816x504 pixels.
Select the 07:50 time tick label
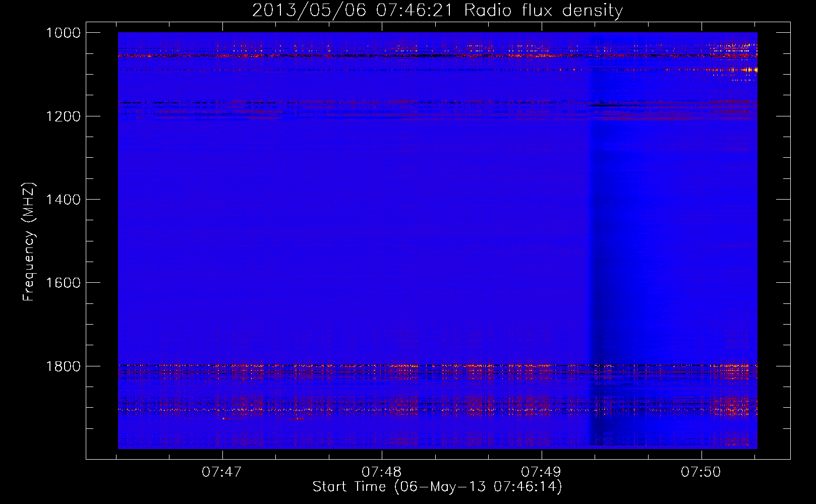(701, 472)
